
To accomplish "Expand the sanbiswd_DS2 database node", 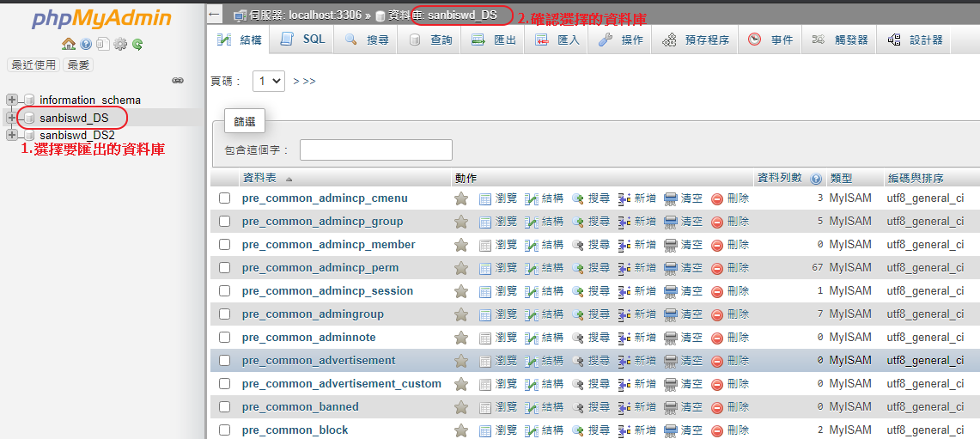I will pyautogui.click(x=12, y=135).
